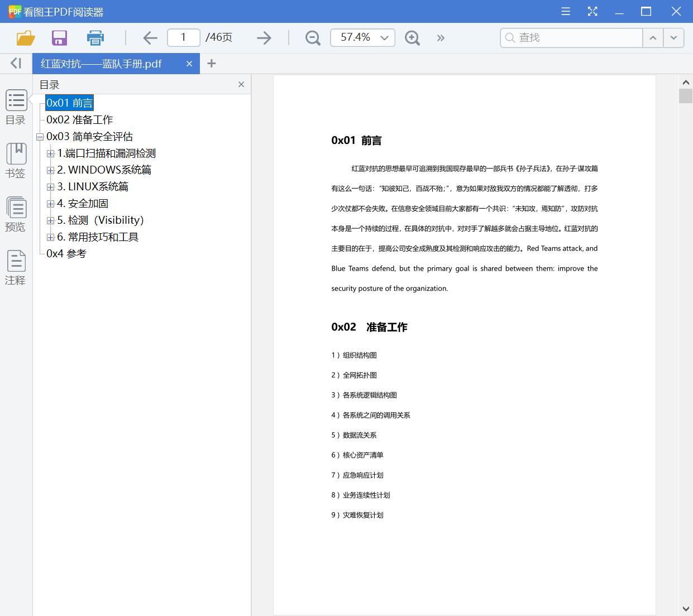Go to the next page with the arrow
The height and width of the screenshot is (616, 693).
pos(264,37)
